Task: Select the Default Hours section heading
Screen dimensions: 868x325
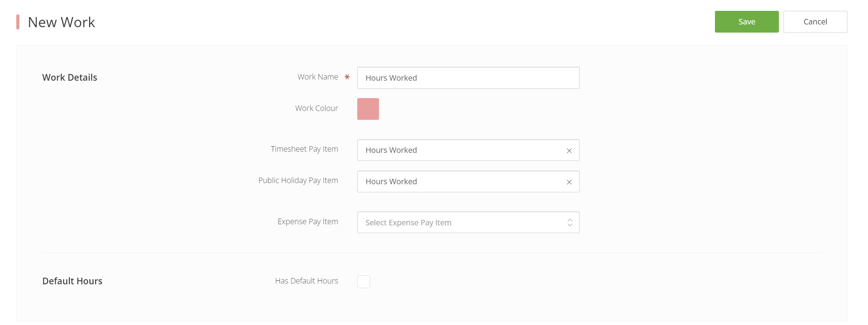Action: [x=72, y=281]
